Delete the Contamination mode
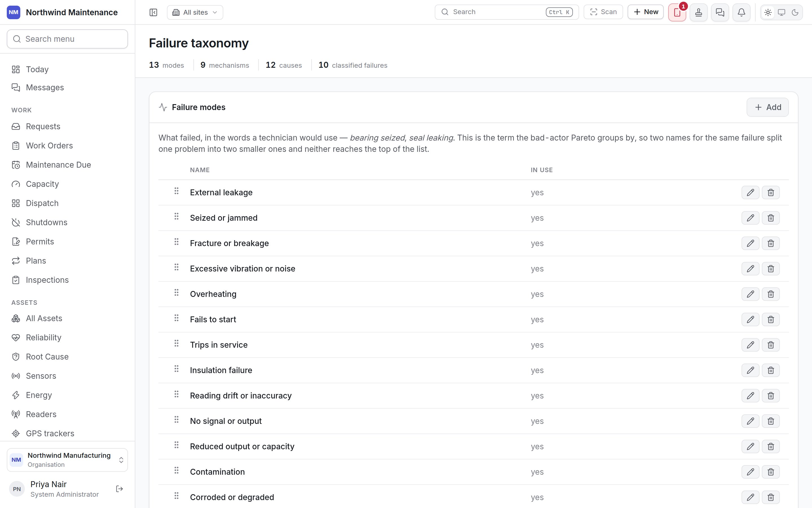This screenshot has width=812, height=508. pyautogui.click(x=771, y=472)
